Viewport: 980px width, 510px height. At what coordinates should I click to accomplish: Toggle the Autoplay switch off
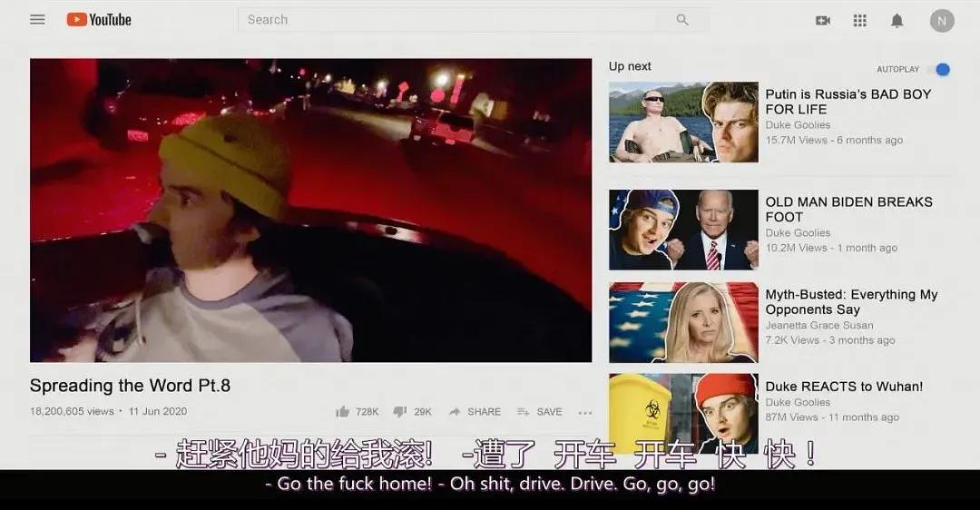tap(942, 69)
